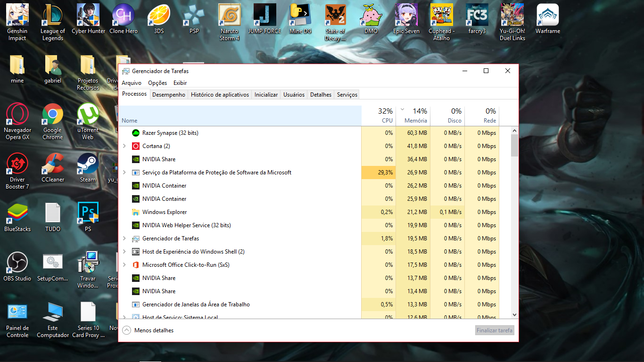Switch to the Serviços tab
The height and width of the screenshot is (362, 644).
pyautogui.click(x=347, y=95)
